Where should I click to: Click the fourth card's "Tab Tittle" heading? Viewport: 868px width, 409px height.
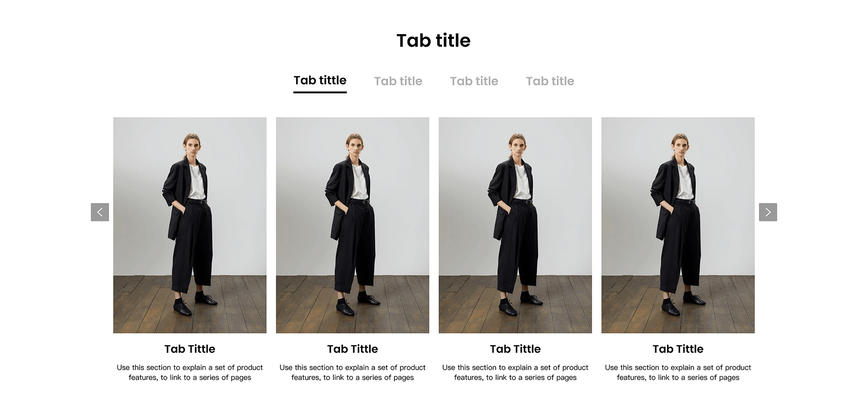click(x=678, y=349)
